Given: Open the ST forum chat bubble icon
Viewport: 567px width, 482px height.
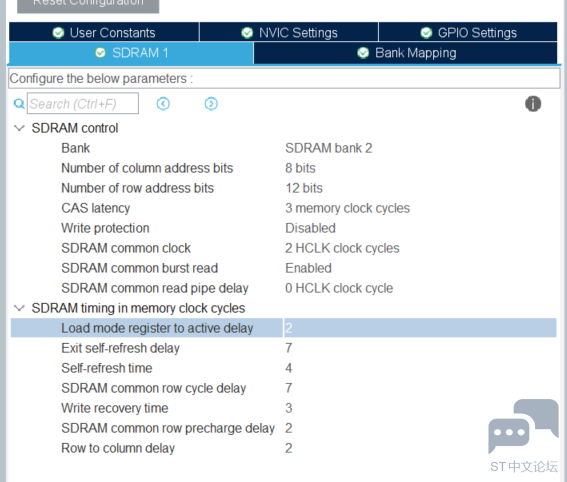Looking at the screenshot, I should pyautogui.click(x=523, y=426).
